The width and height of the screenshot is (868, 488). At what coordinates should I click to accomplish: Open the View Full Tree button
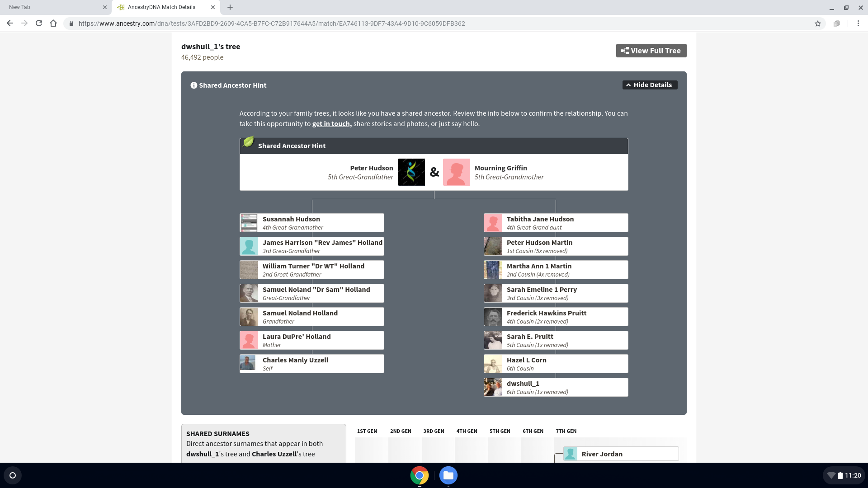[651, 51]
